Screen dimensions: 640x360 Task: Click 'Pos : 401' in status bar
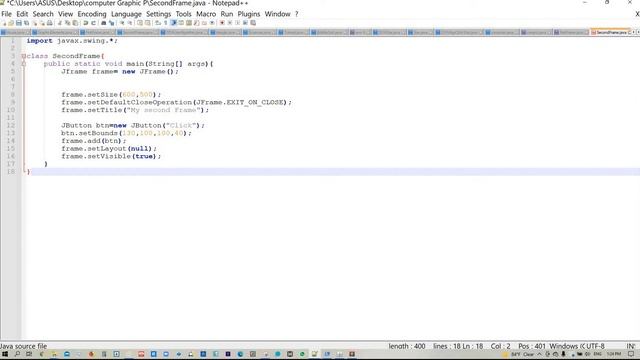pos(532,346)
